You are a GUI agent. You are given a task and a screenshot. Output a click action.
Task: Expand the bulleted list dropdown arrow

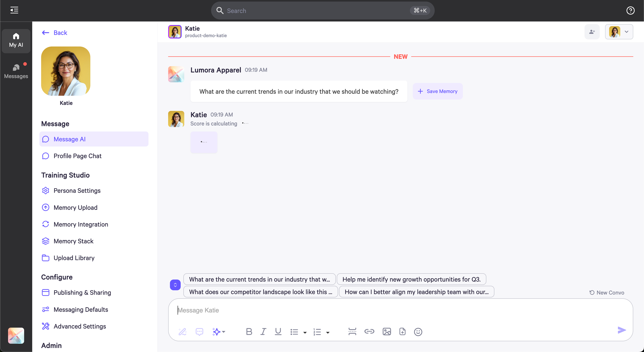(x=305, y=332)
